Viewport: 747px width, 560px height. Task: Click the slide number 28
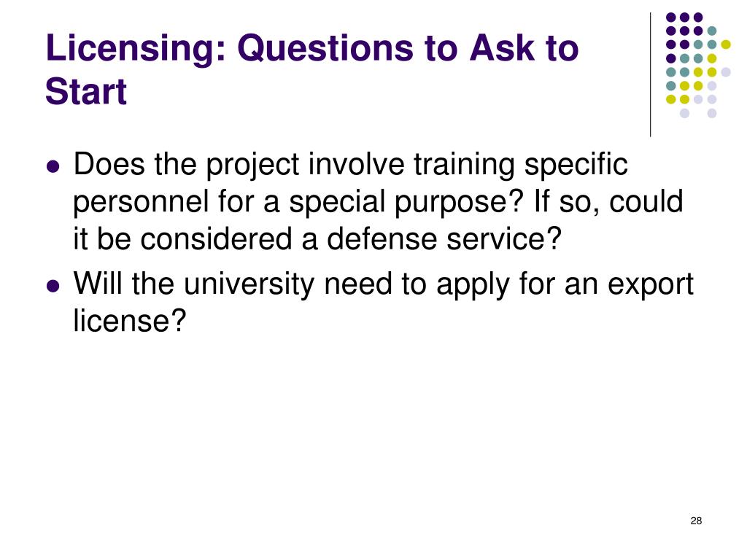696,521
